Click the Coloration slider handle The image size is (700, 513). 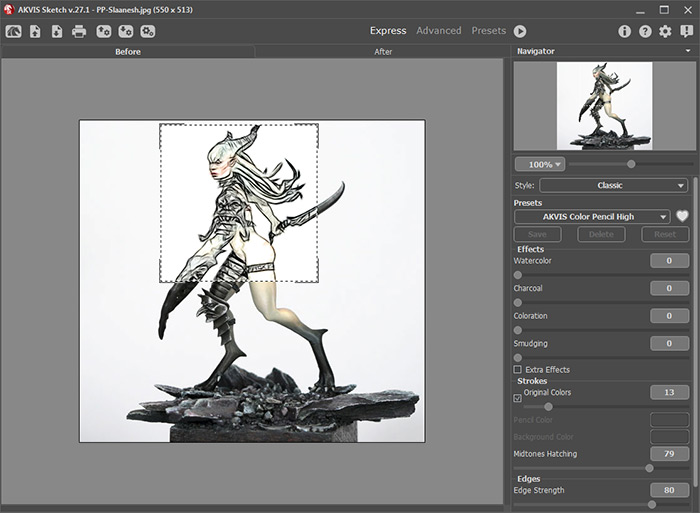tap(518, 330)
